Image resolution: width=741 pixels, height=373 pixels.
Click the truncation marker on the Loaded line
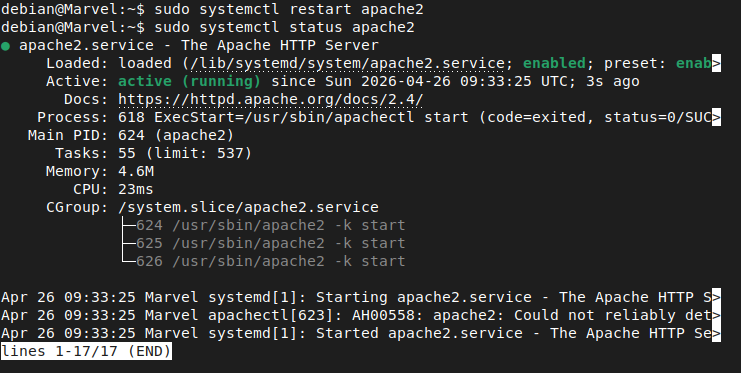pyautogui.click(x=716, y=63)
